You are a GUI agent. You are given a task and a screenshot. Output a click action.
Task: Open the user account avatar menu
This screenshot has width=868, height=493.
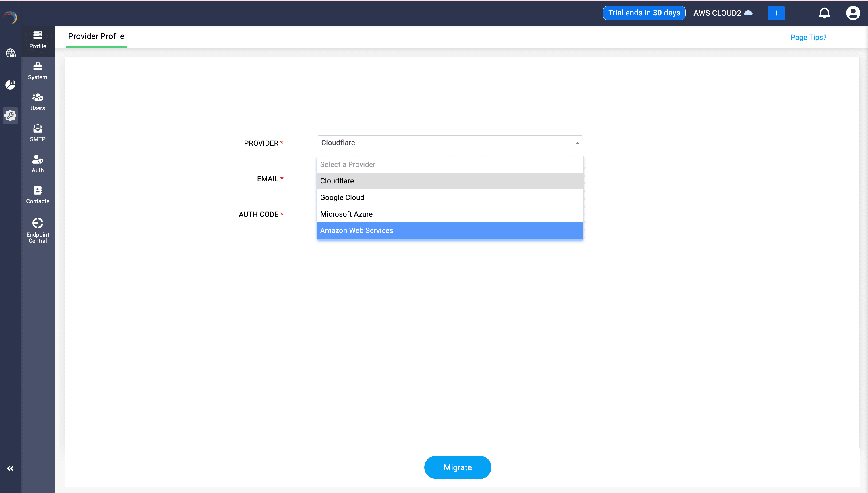pos(853,13)
